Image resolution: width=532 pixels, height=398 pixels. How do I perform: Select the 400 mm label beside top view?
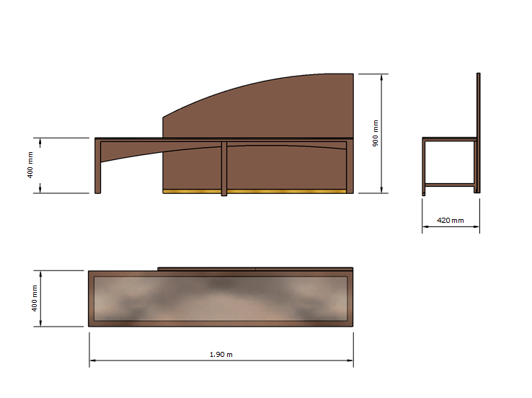pyautogui.click(x=35, y=298)
